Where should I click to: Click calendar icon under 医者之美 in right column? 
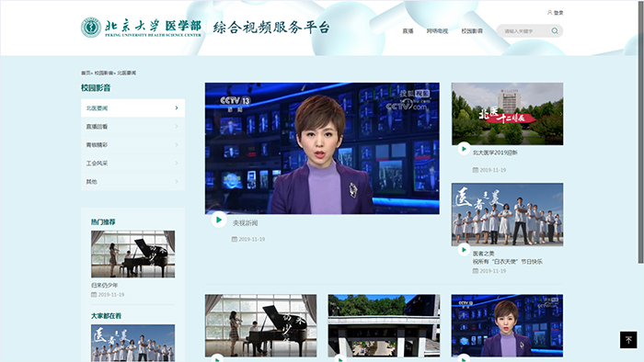pos(476,271)
